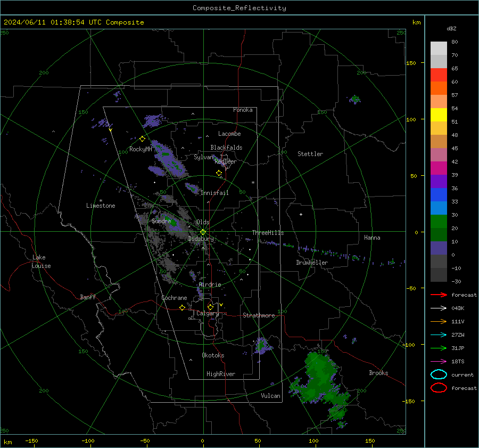
Task: Click the green 31JP arrow icon
Action: [x=439, y=348]
